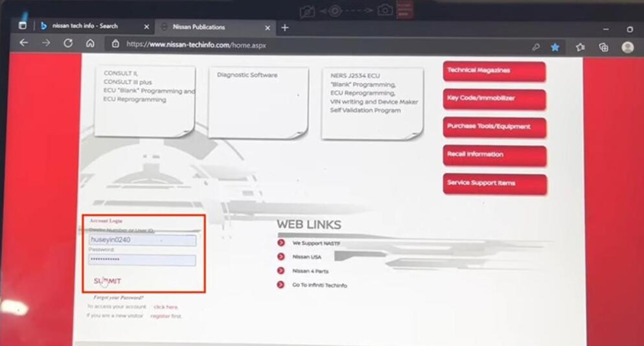Click red arrow bullet beside Nissan 4 Parts
644x346 pixels.
281,271
